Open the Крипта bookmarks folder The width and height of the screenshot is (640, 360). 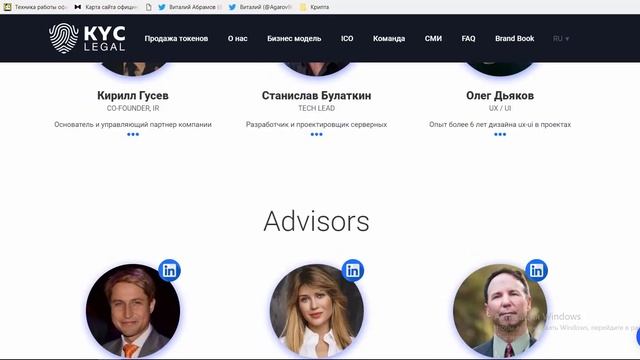pos(315,7)
